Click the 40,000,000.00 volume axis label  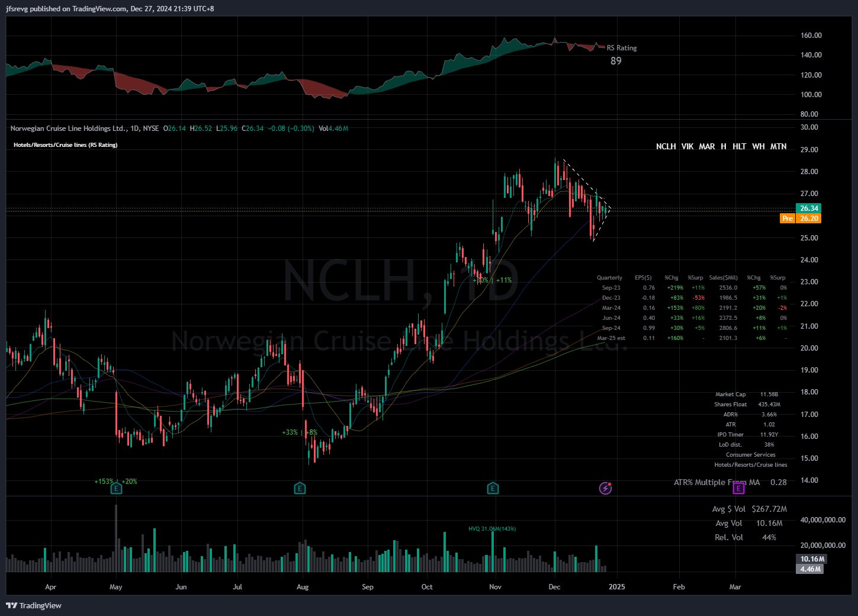(x=822, y=520)
